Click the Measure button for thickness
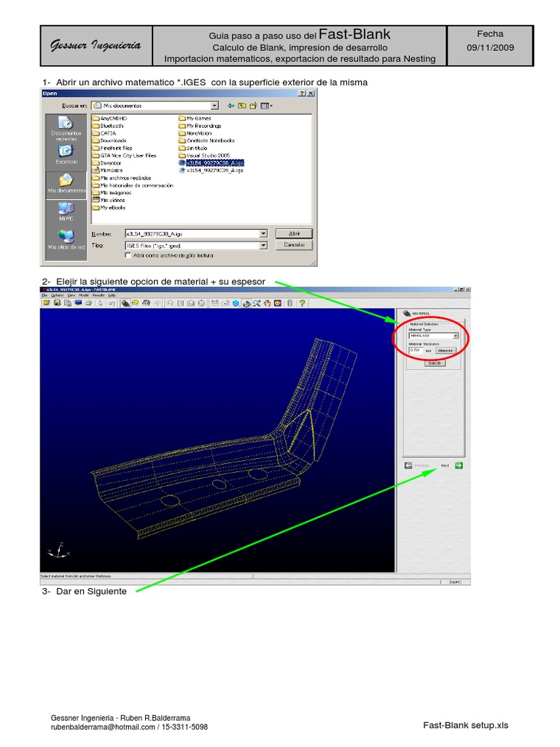Screen dimensions: 560x747 tap(446, 351)
